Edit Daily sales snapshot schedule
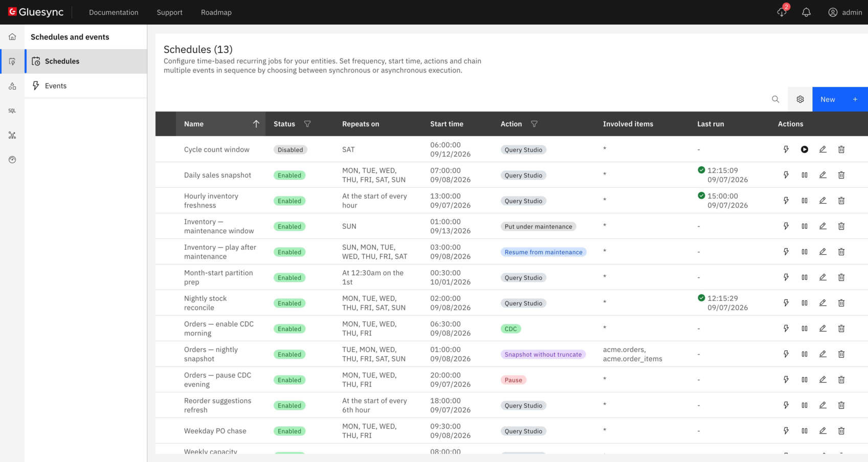868x462 pixels. (823, 175)
